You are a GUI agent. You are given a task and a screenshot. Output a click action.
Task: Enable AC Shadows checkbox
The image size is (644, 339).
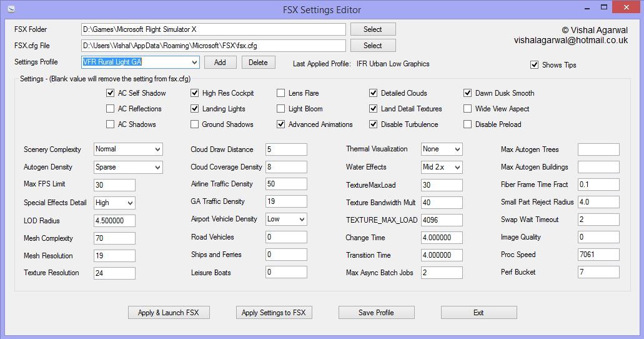pos(110,124)
